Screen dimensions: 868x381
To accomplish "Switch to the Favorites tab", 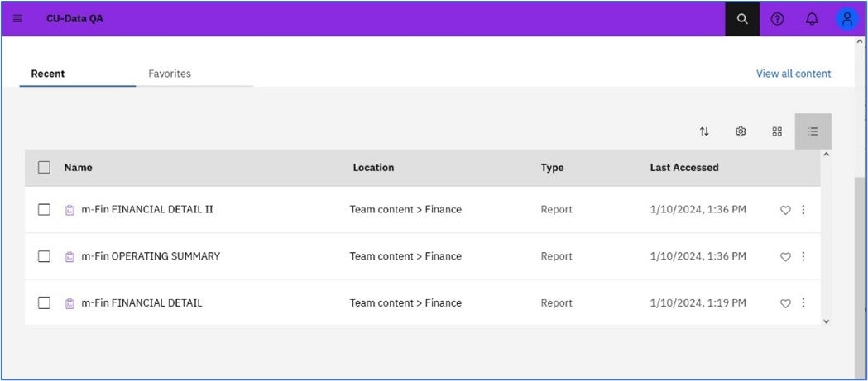I will [x=170, y=74].
